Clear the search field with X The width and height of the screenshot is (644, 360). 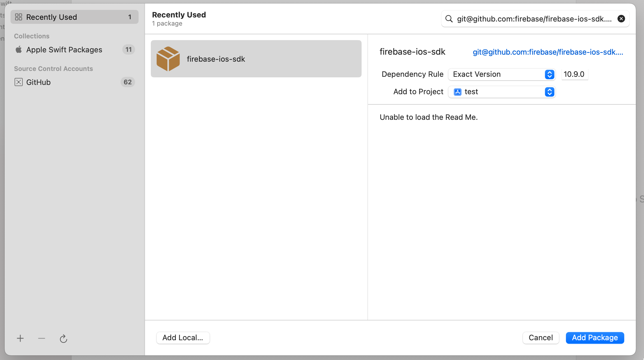(621, 19)
